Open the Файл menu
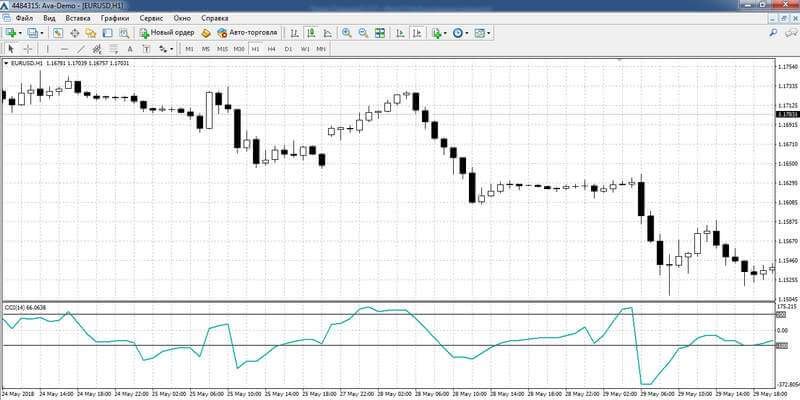 pyautogui.click(x=24, y=18)
